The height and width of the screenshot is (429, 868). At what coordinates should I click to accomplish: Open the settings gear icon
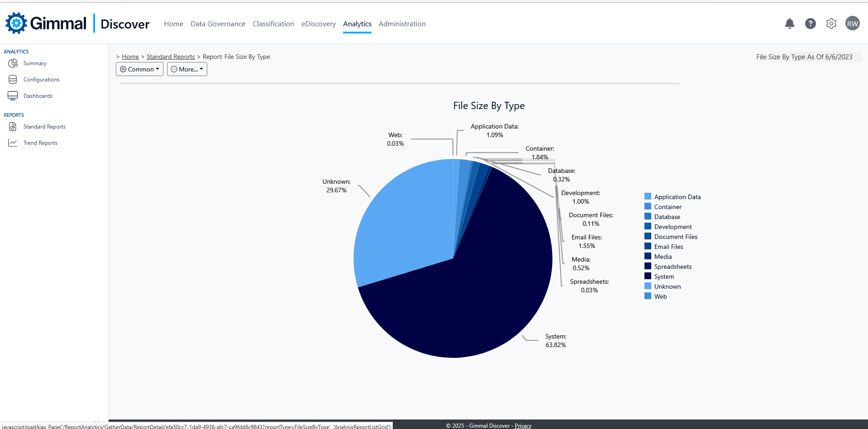pos(831,24)
